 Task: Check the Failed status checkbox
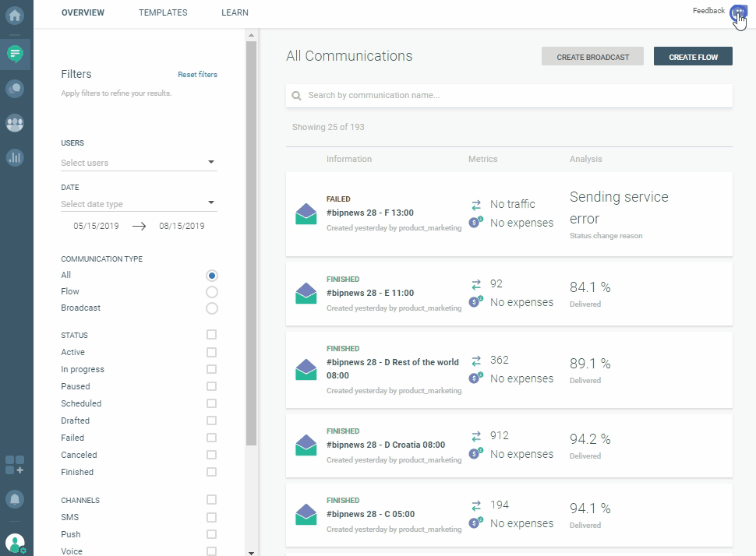(x=211, y=438)
